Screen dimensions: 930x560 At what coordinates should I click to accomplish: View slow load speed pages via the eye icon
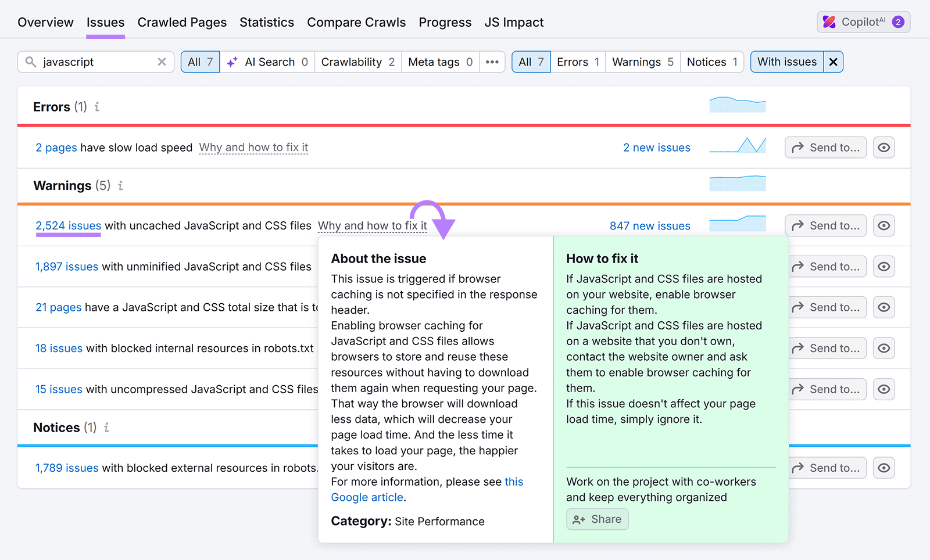click(884, 147)
